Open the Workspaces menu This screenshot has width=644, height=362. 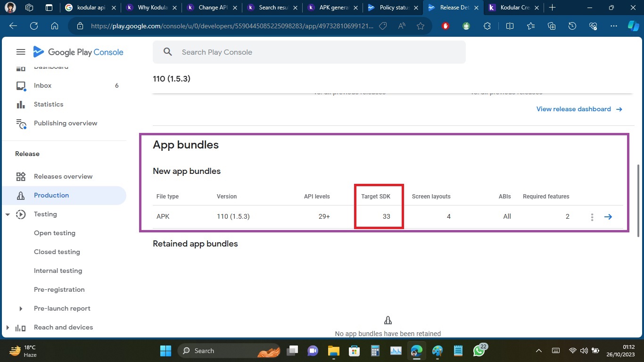pos(29,8)
